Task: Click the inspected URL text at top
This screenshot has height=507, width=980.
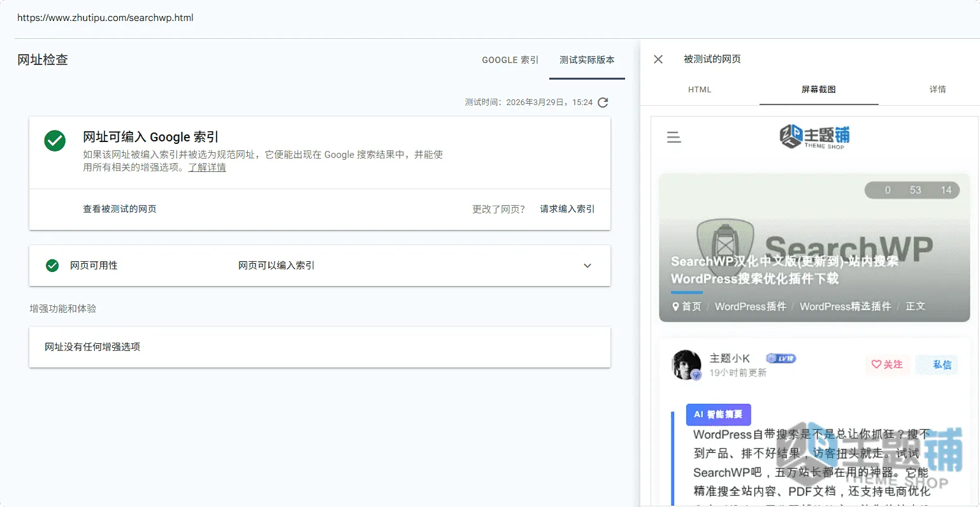Action: pos(105,18)
